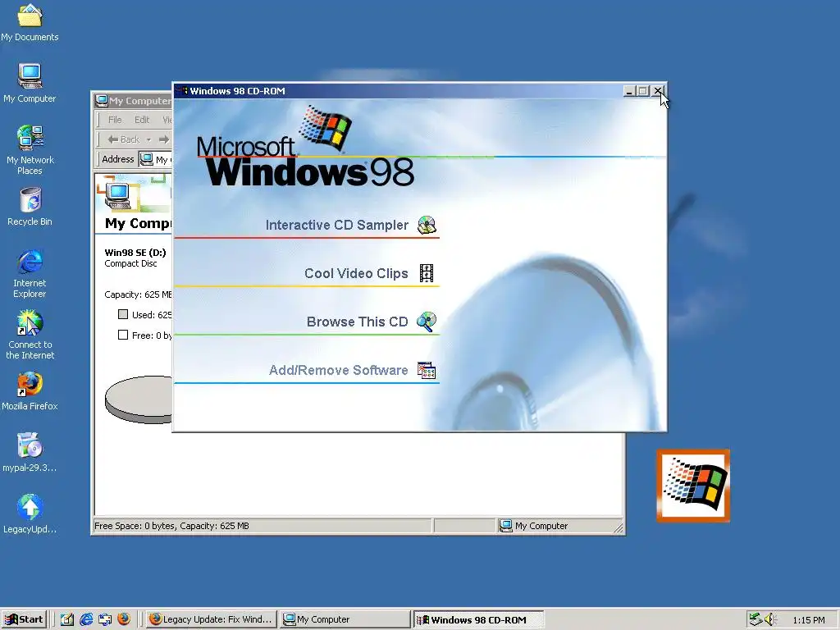840x630 pixels.
Task: Select Mozilla Firefox desktop shortcut
Action: click(x=30, y=391)
